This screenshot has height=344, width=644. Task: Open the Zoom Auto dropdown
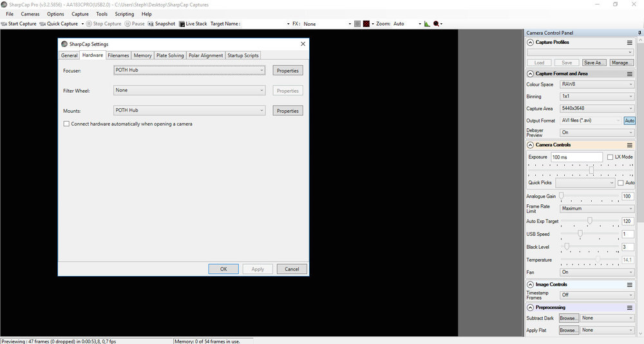pyautogui.click(x=420, y=24)
